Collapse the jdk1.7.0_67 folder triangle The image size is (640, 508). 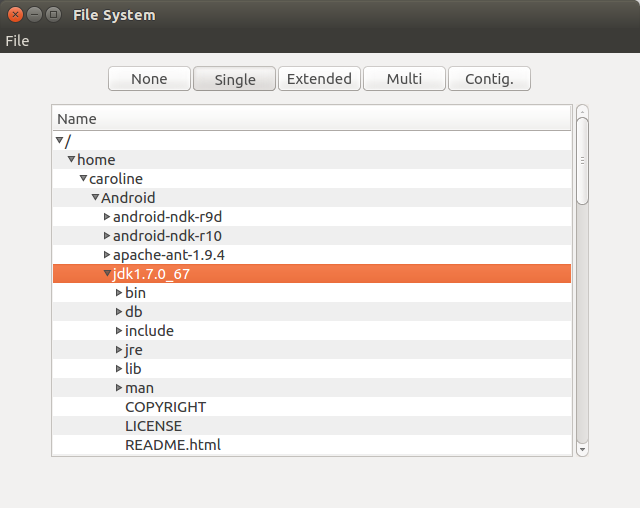pyautogui.click(x=107, y=274)
